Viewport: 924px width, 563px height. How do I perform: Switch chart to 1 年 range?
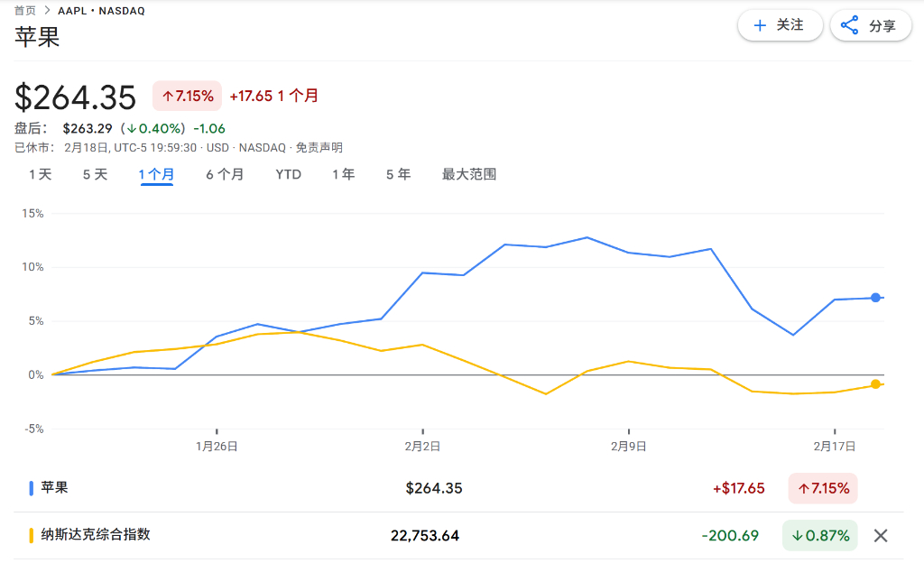(x=343, y=174)
